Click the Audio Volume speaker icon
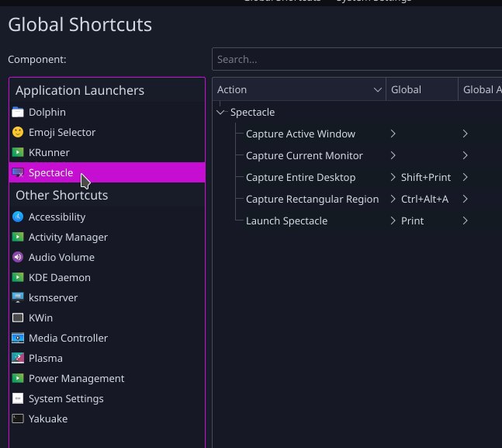Screen dimensions: 502x448 [x=18, y=257]
